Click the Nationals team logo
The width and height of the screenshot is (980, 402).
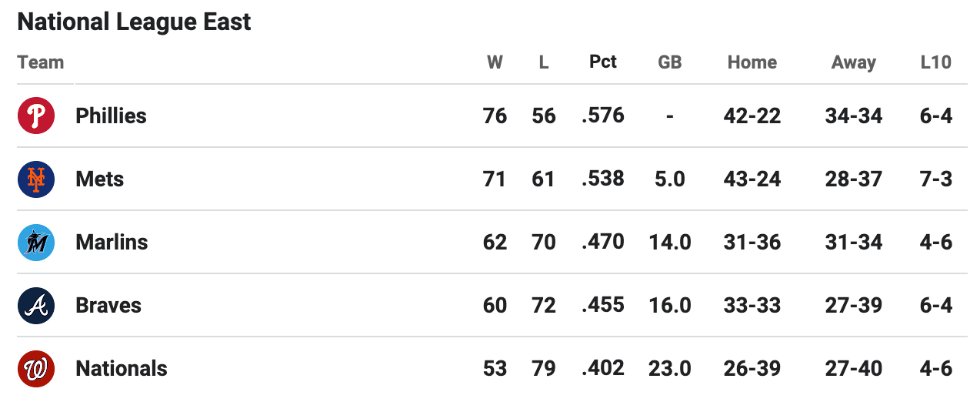[36, 369]
